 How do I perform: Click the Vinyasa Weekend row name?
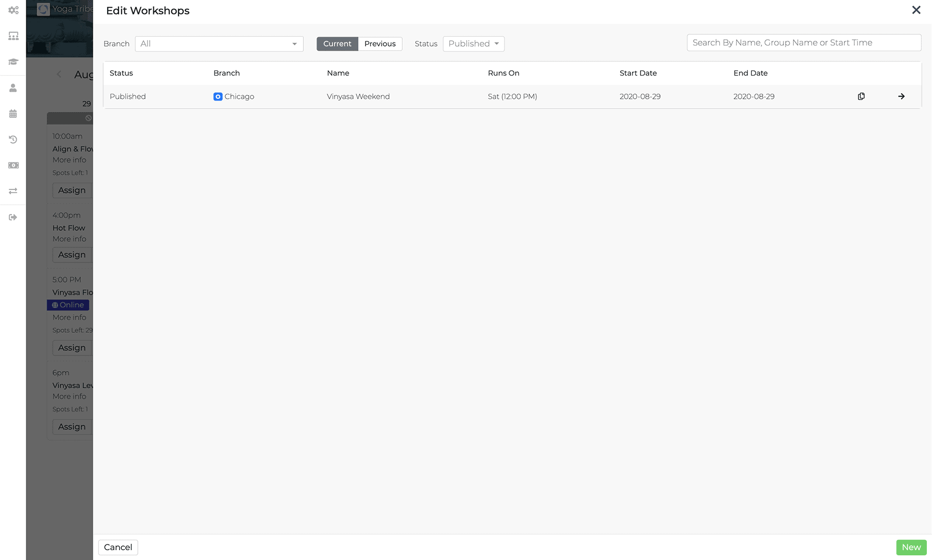(358, 97)
